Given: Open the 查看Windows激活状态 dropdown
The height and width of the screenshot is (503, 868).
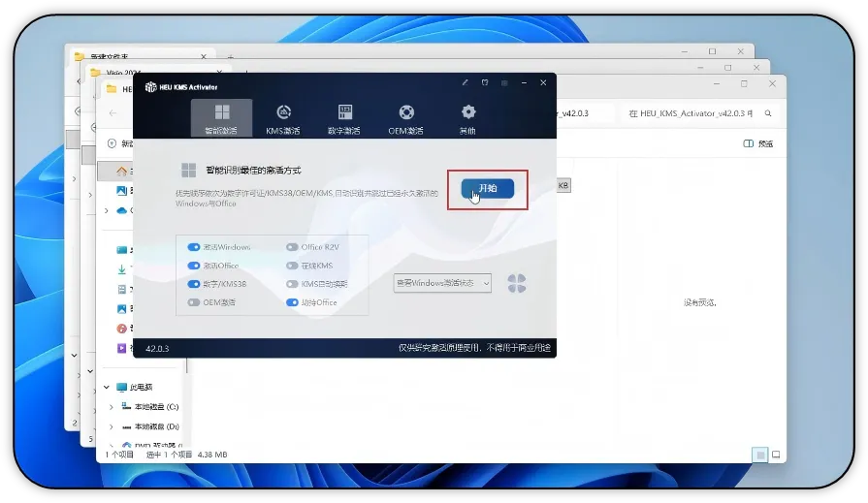Looking at the screenshot, I should pos(441,283).
